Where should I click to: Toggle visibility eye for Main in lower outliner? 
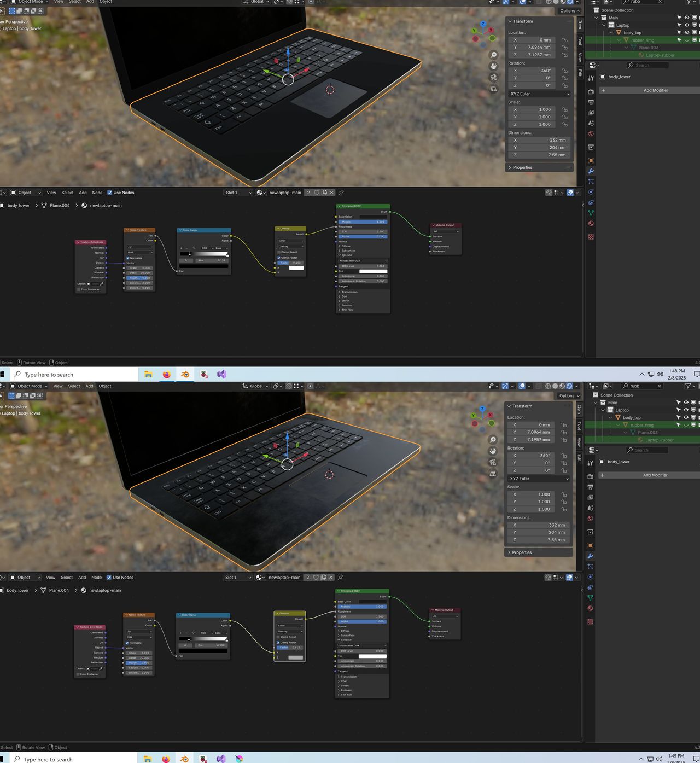(x=686, y=403)
